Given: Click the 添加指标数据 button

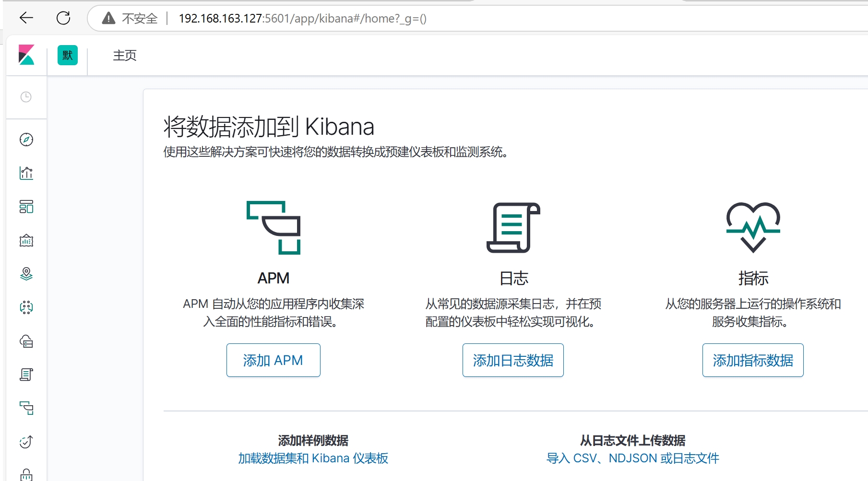Looking at the screenshot, I should pyautogui.click(x=753, y=360).
